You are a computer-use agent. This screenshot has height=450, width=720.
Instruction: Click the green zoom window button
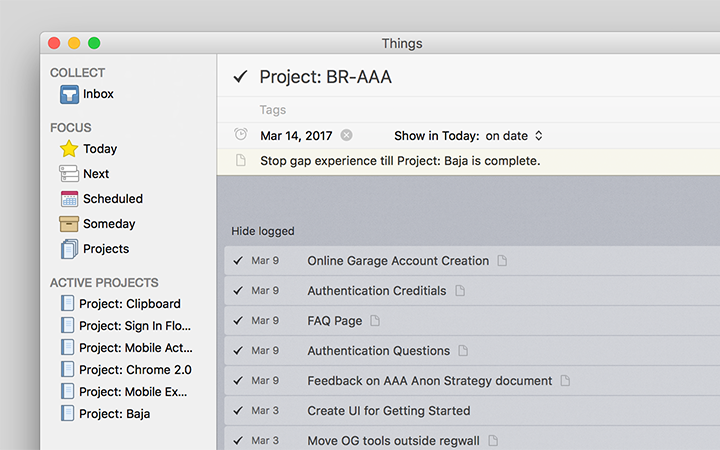(94, 43)
